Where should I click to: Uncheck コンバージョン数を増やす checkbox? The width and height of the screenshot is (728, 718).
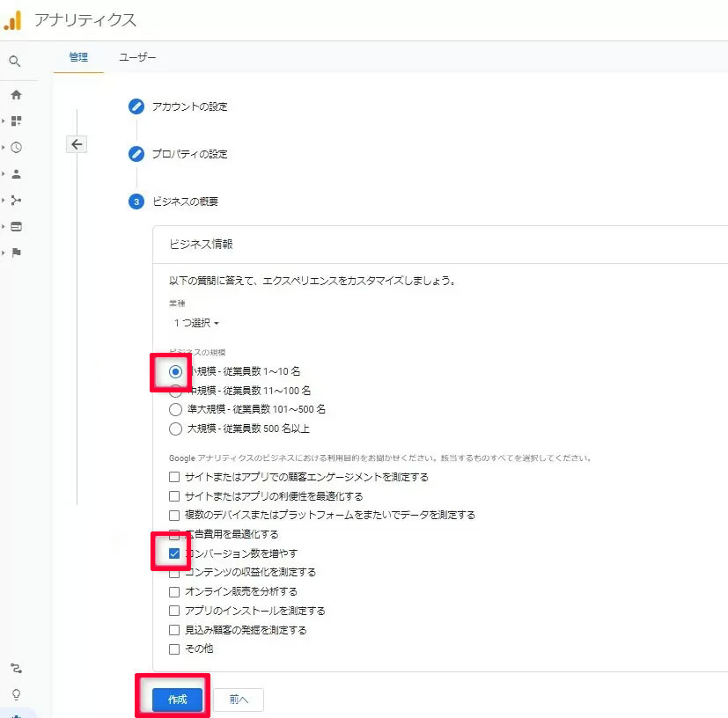pos(174,553)
